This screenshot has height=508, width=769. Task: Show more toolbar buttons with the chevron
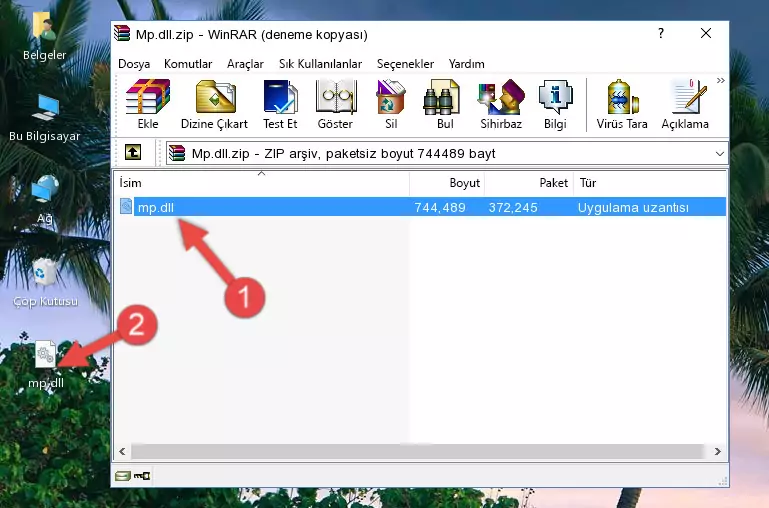[720, 80]
